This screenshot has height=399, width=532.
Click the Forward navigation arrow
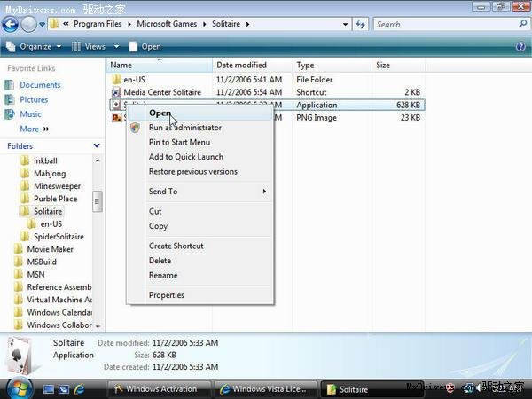29,25
